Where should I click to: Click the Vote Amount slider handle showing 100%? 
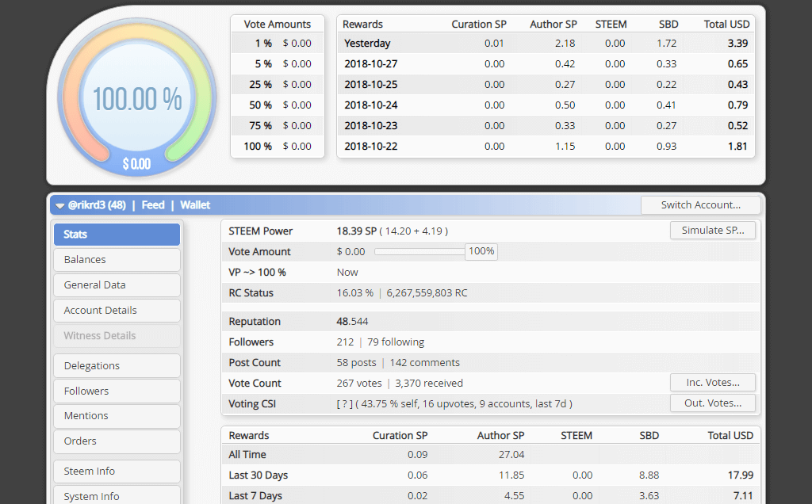click(x=481, y=251)
